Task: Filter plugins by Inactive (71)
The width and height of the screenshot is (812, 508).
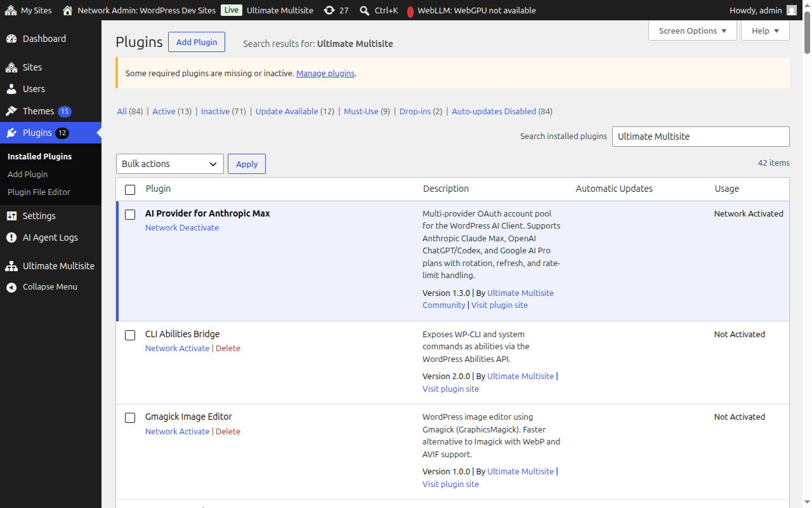Action: click(223, 111)
